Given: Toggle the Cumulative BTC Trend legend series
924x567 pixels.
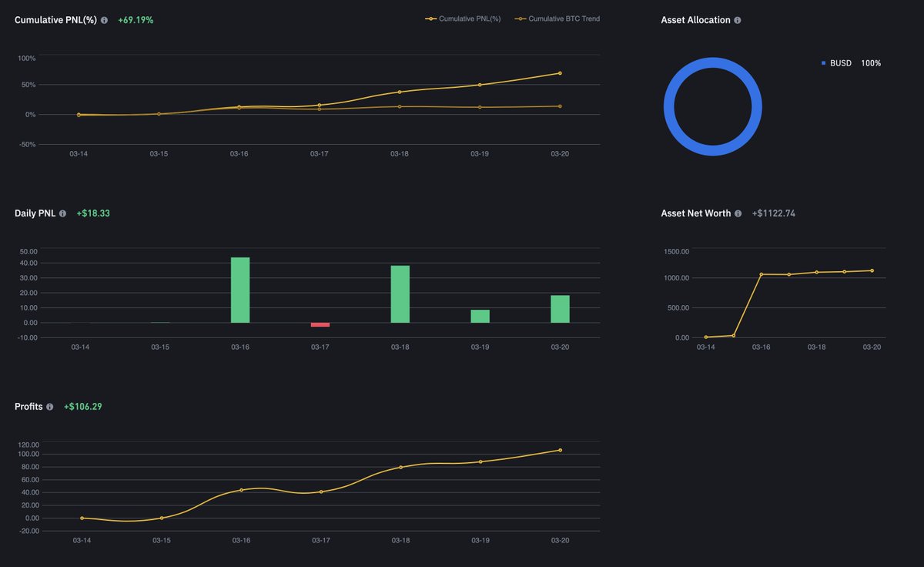Looking at the screenshot, I should [557, 18].
